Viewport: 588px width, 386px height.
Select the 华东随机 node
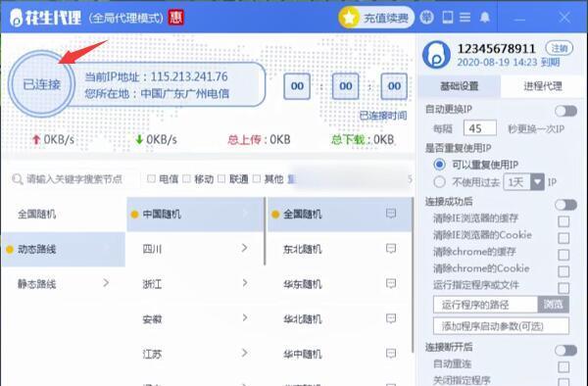point(339,284)
